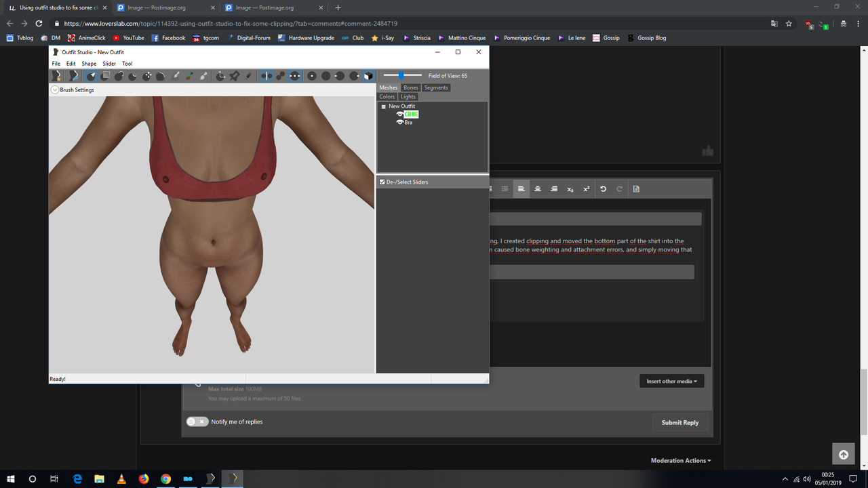Screen dimensions: 868x488
Task: Select the Inflate brush tool
Action: tap(119, 76)
